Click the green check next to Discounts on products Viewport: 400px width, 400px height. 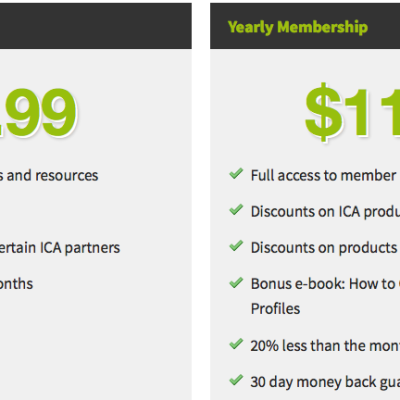tap(236, 246)
